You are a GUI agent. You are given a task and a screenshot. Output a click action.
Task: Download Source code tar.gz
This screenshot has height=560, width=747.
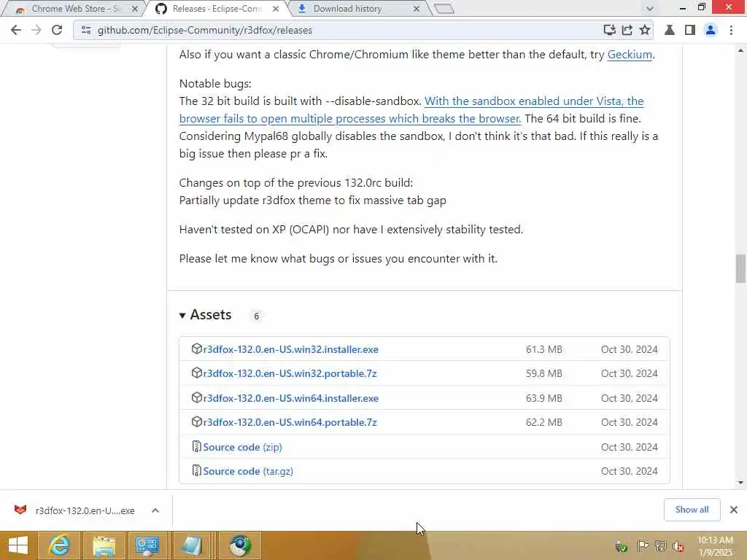248,471
